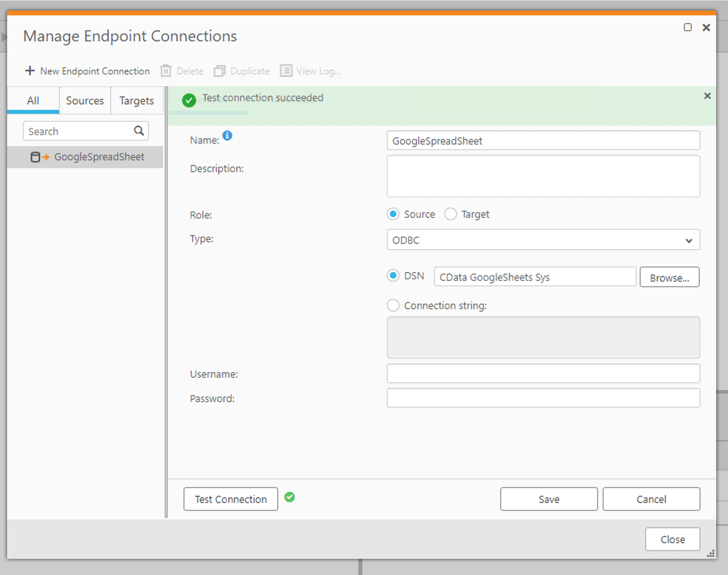This screenshot has height=575, width=728.
Task: Choose the Connection string radio option
Action: pos(393,306)
